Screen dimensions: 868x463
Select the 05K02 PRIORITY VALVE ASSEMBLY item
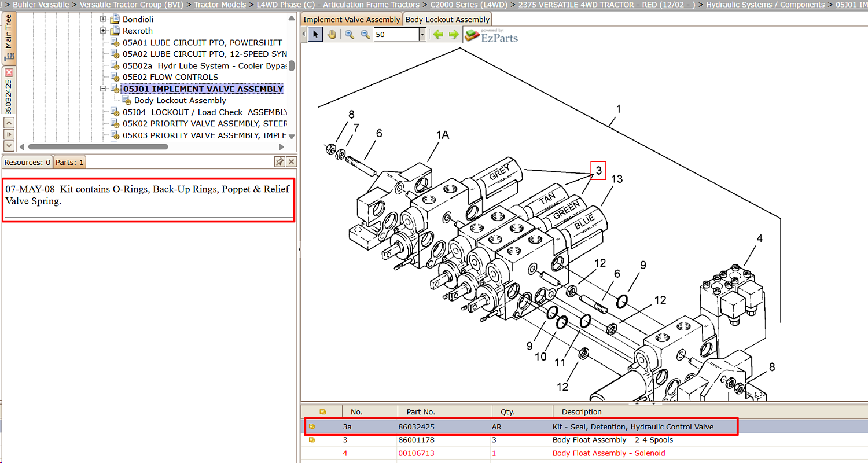tap(205, 123)
